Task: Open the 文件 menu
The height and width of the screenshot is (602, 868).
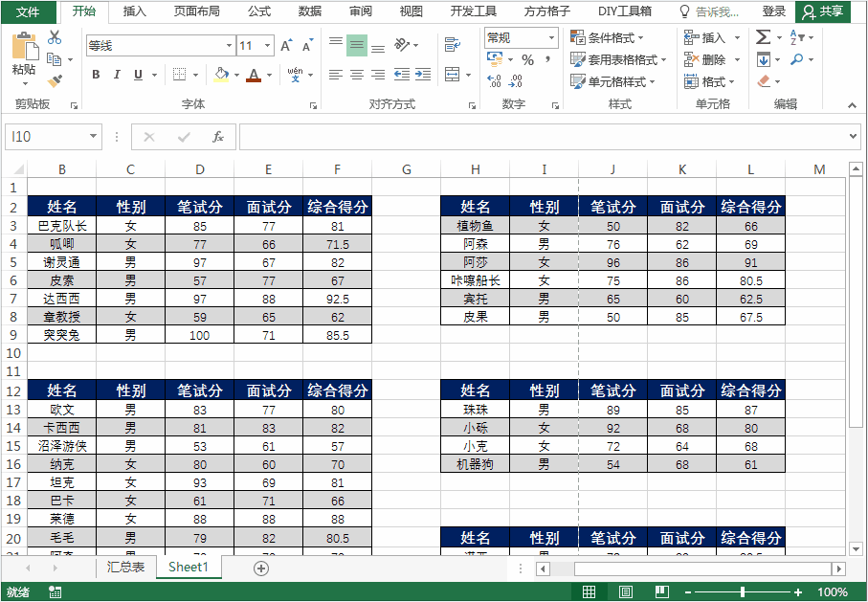Action: (29, 11)
